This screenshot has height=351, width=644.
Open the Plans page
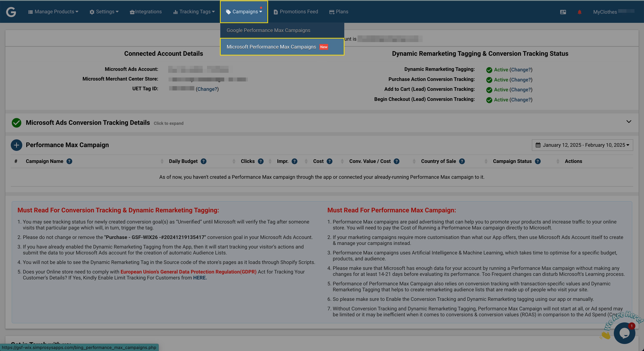pos(339,12)
